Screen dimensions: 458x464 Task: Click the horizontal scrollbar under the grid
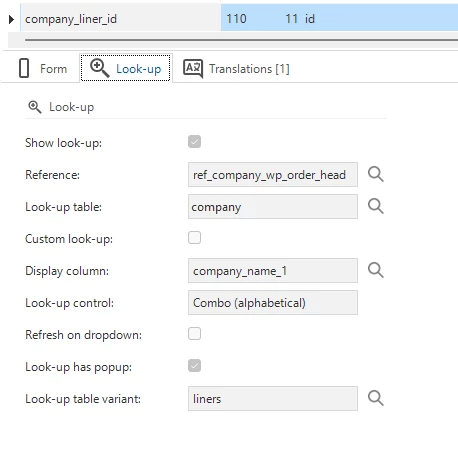tap(241, 40)
